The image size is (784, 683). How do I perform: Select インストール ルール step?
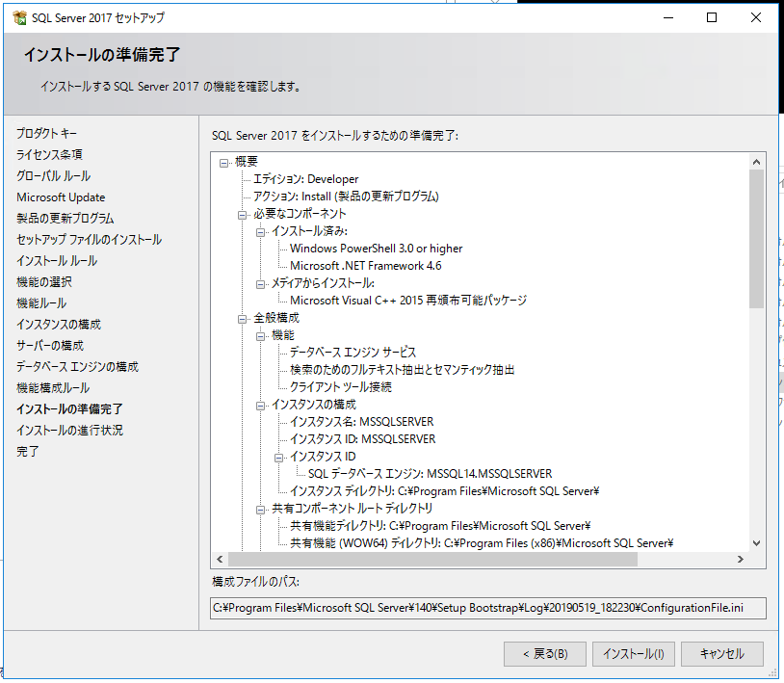pyautogui.click(x=57, y=260)
